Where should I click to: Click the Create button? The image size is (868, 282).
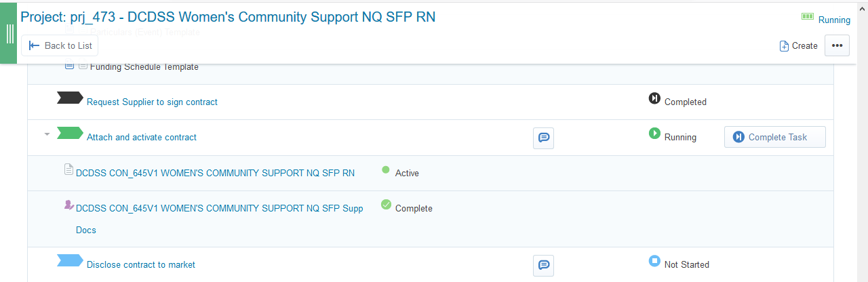(798, 45)
